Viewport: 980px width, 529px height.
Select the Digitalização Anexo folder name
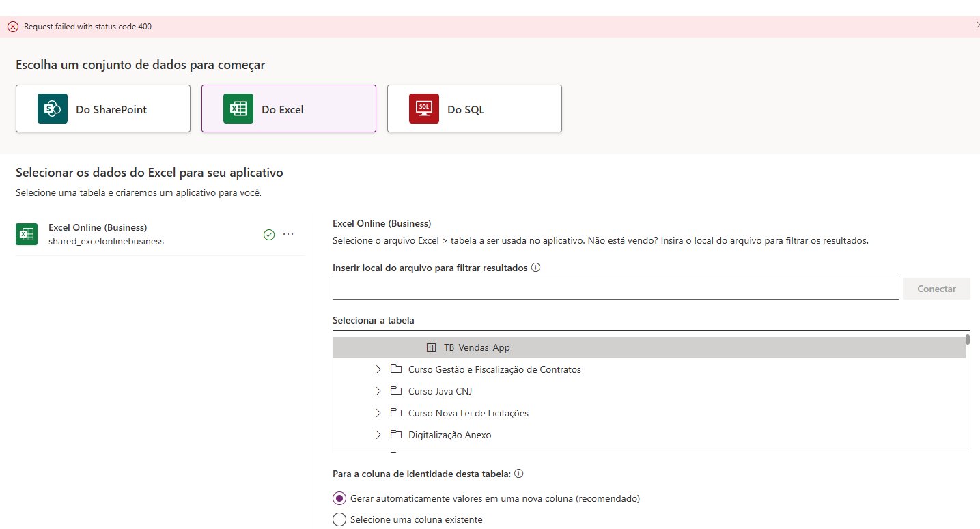tap(449, 435)
